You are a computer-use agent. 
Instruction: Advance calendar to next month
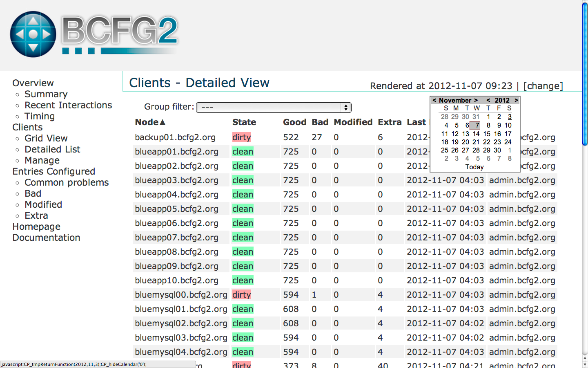pos(476,100)
